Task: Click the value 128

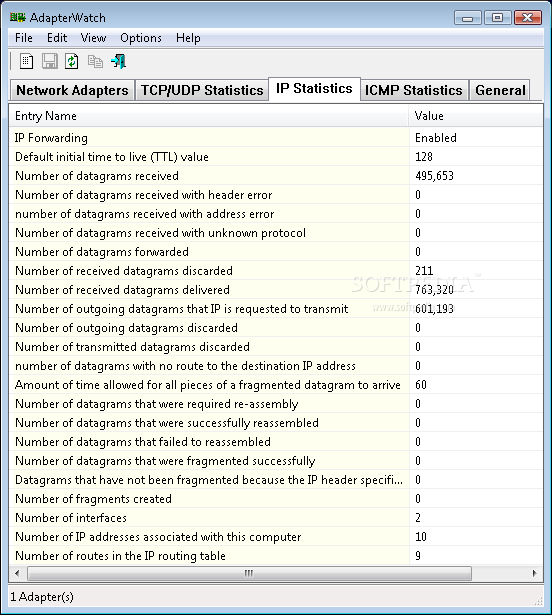Action: point(424,157)
